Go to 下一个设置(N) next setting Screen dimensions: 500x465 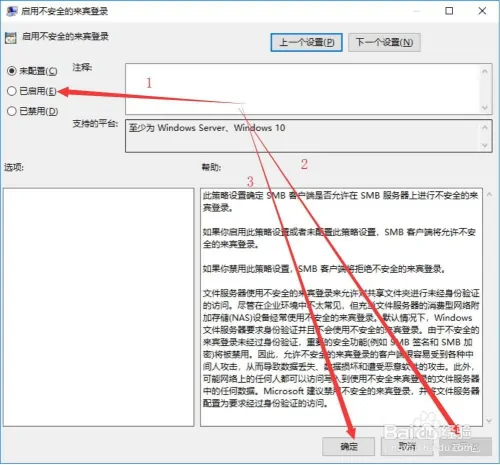pyautogui.click(x=384, y=42)
